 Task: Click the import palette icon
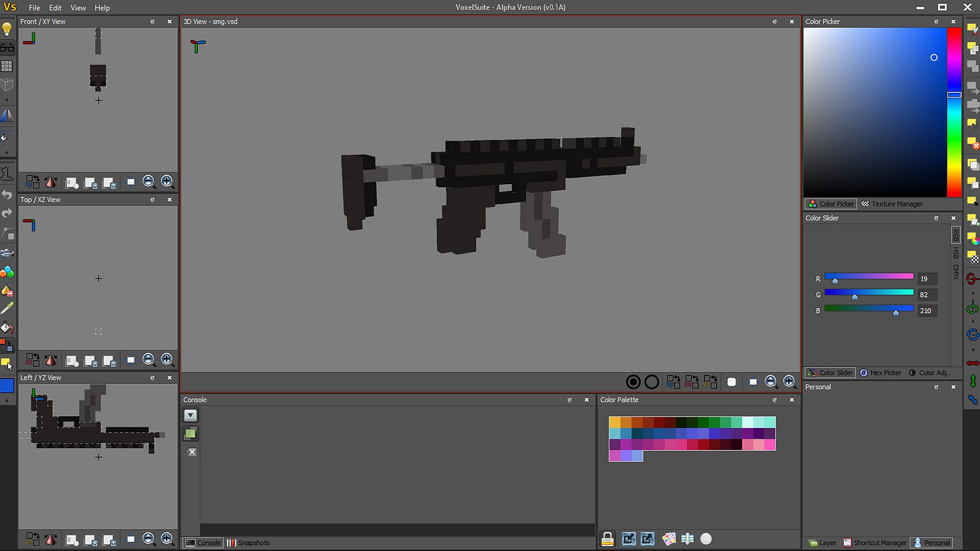pos(629,539)
